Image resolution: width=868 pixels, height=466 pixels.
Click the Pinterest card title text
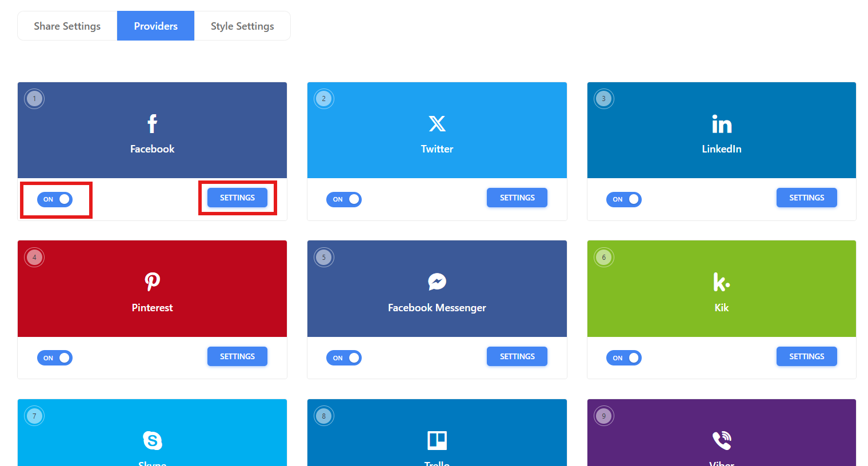pos(152,308)
